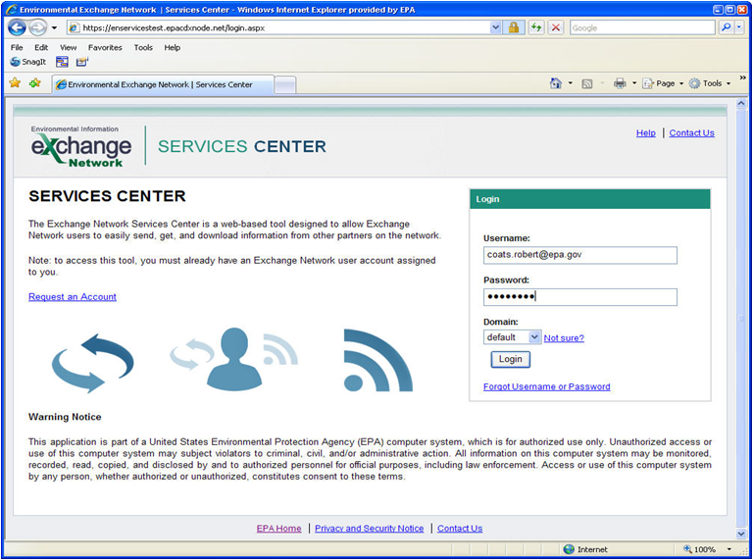This screenshot has height=560, width=753.
Task: Click the SnagIt capture profile icon
Action: coord(82,62)
